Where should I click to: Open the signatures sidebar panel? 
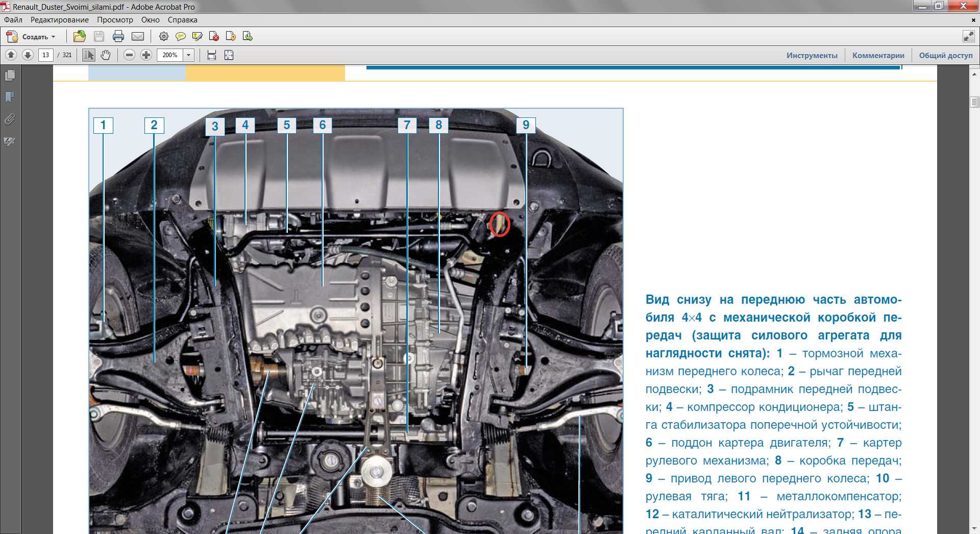click(x=10, y=141)
